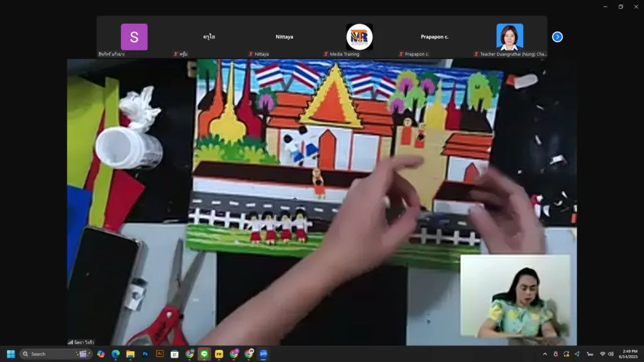Open File Explorer from the taskbar
Viewport: 644px width, 362px height.
point(130,354)
